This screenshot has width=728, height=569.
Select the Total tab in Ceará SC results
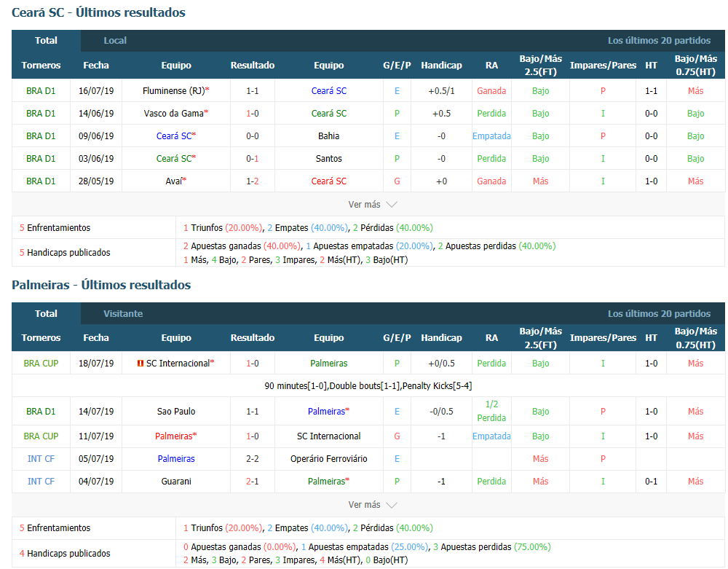pos(46,40)
